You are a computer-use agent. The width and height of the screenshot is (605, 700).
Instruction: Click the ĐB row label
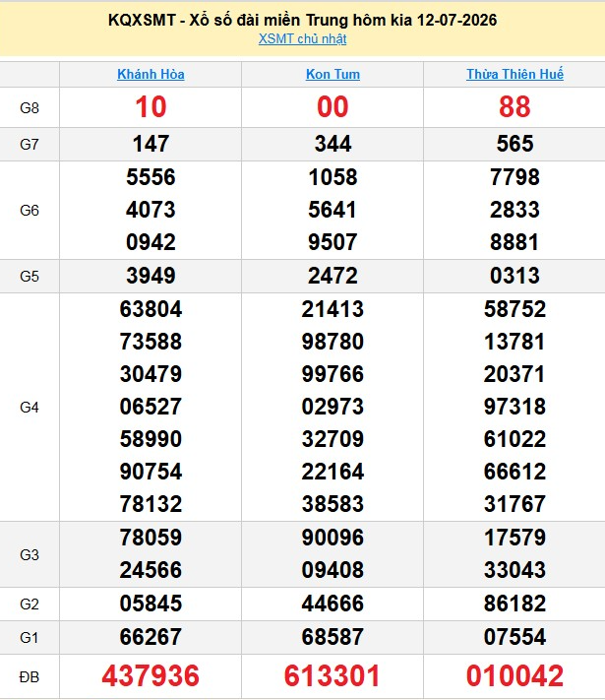pyautogui.click(x=30, y=677)
